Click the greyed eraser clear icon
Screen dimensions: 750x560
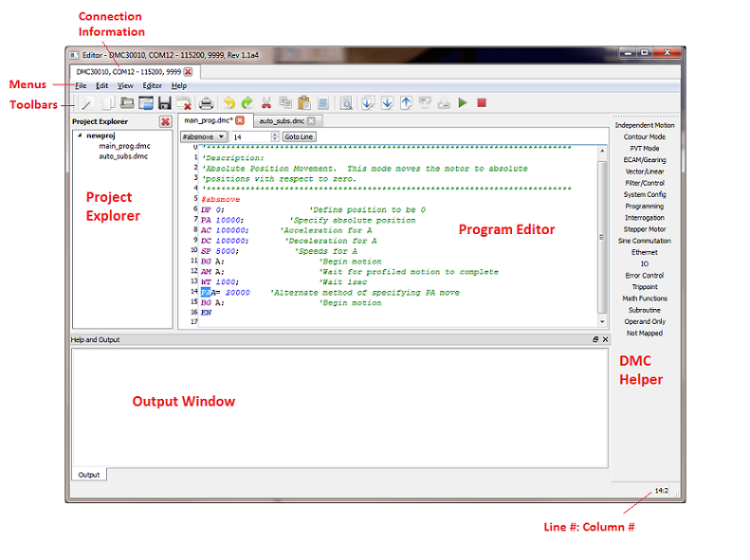(444, 102)
